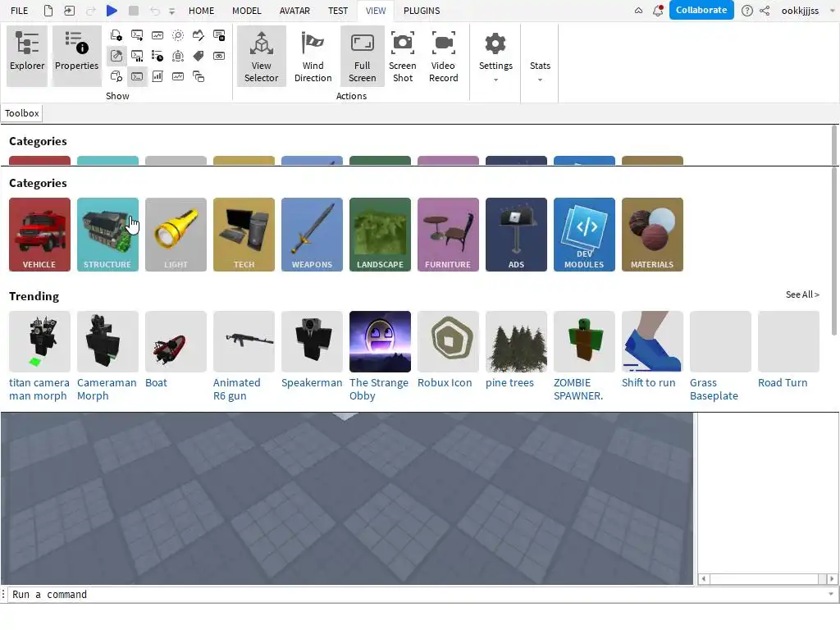Click the window-with-link icon

[219, 56]
